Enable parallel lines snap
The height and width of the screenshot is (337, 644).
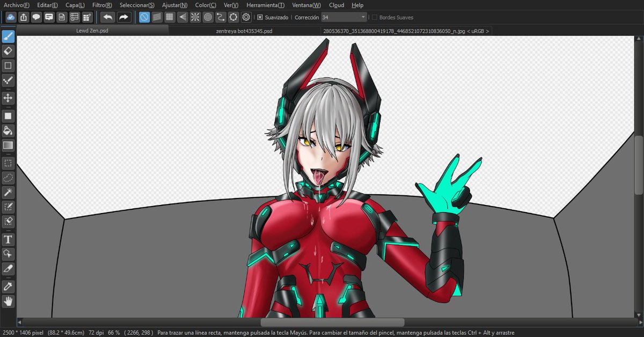[157, 17]
